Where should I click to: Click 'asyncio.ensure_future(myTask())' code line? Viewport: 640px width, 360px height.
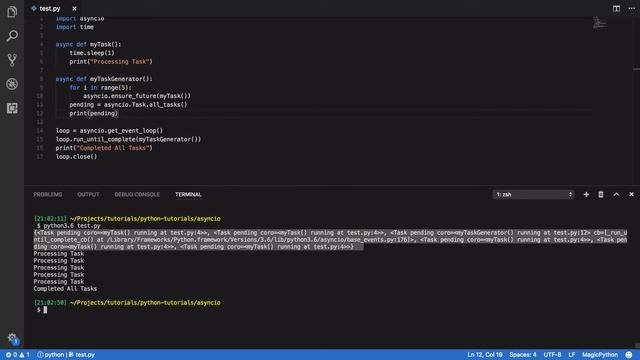[x=137, y=96]
